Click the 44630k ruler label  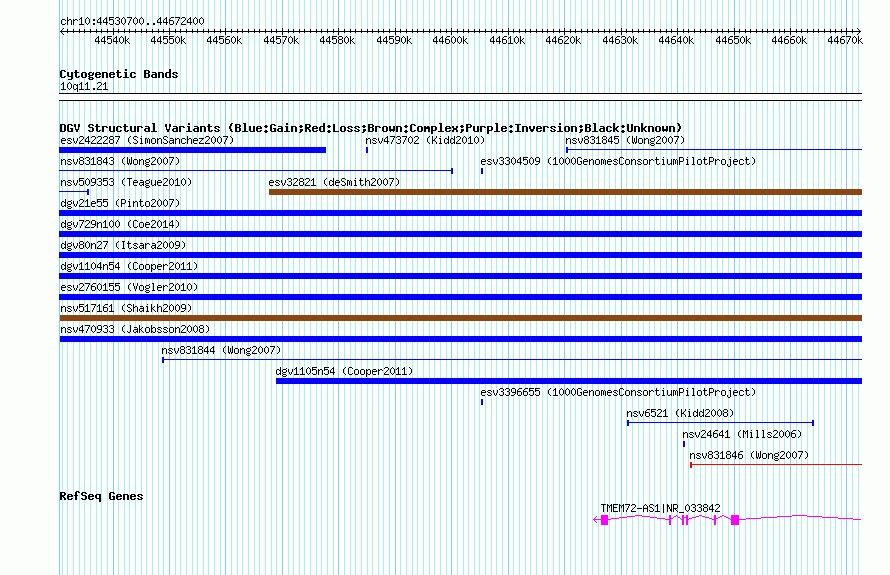pos(620,40)
